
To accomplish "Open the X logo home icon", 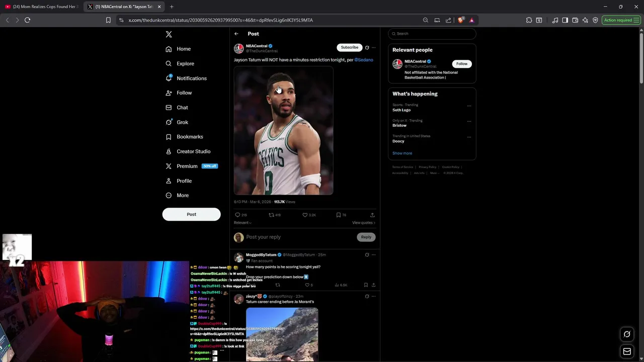I will 169,34.
